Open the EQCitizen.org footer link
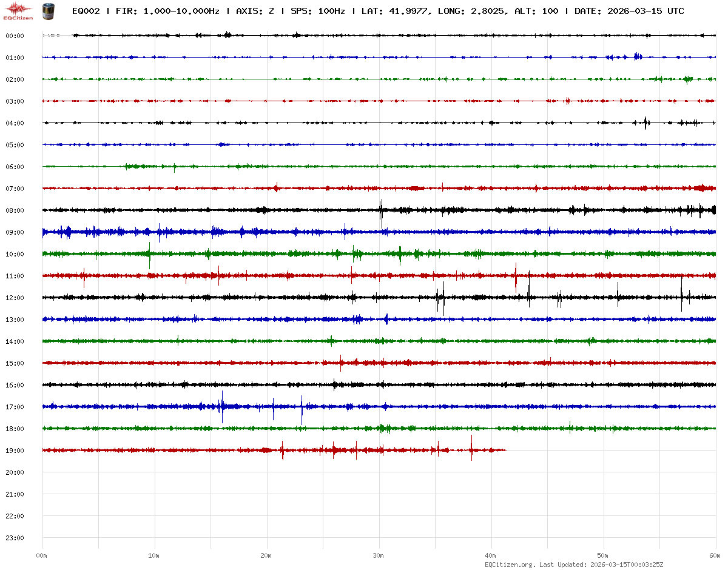This screenshot has width=728, height=570. [510, 565]
